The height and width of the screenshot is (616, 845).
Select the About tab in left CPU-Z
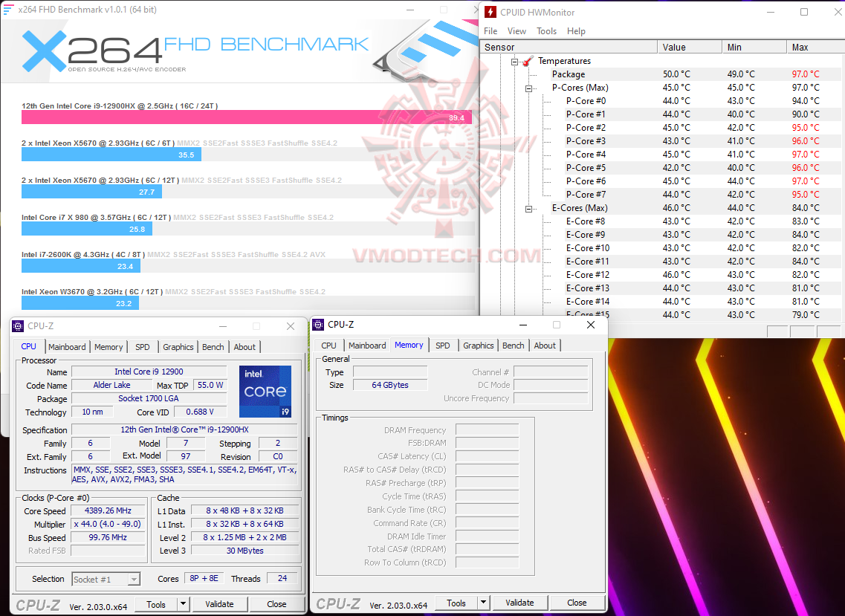[x=245, y=347]
